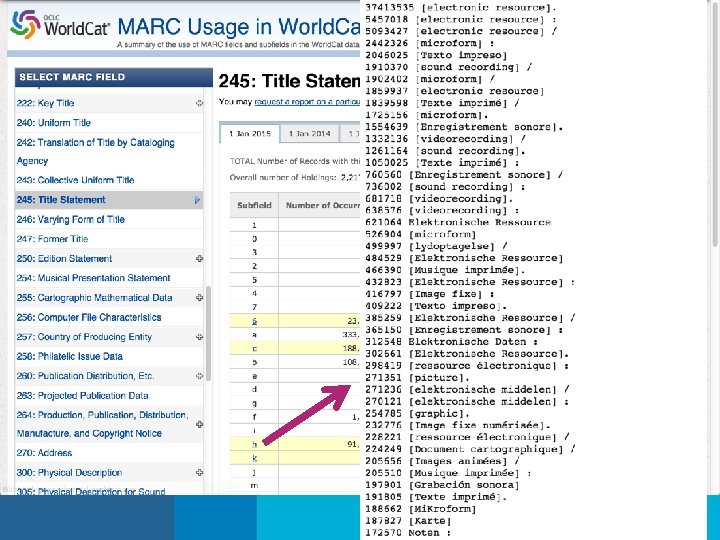Open 247: Former Title

click(52, 239)
